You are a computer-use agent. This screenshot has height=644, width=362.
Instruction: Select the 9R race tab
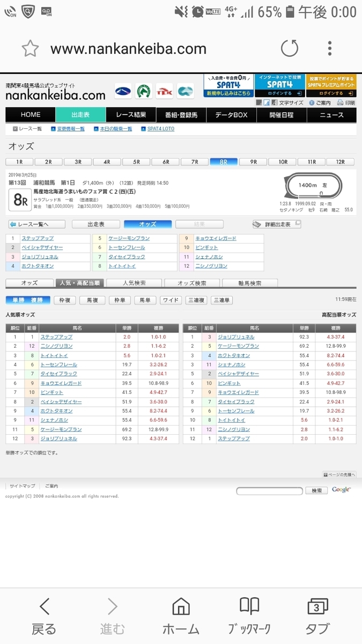click(253, 162)
